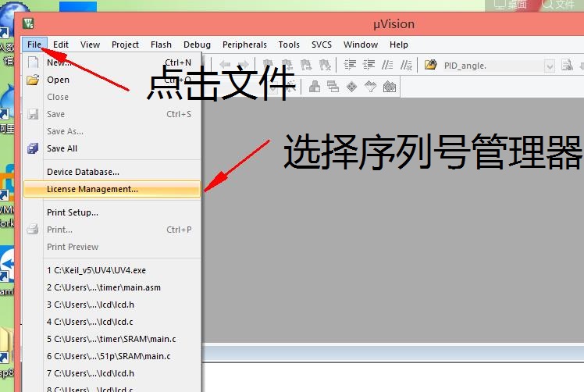Click the green diamond Run-Time Environment icon

click(351, 87)
